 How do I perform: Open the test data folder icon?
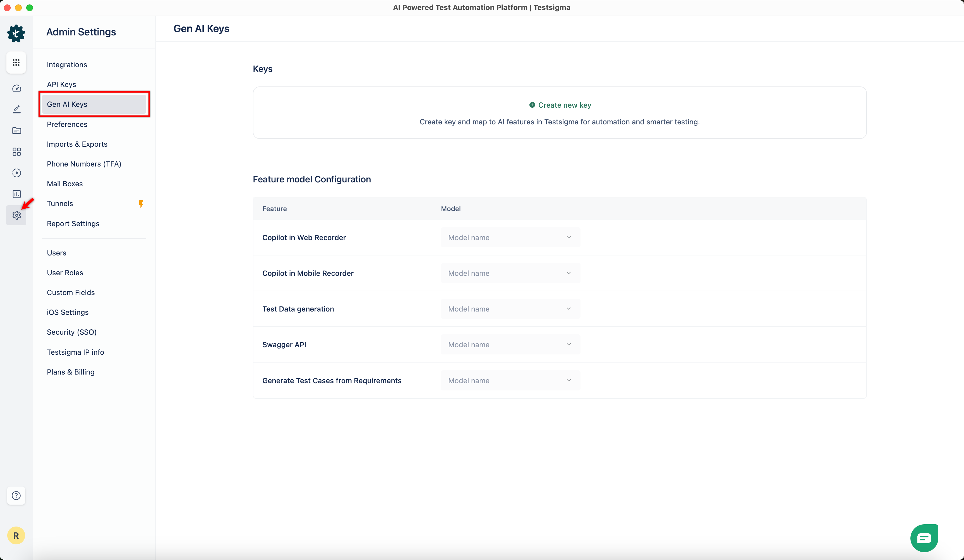[x=16, y=131]
